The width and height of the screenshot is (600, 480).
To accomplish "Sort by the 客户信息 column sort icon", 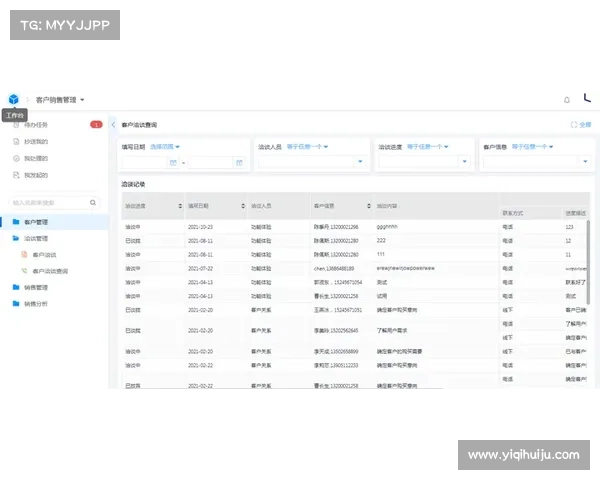I will coord(368,206).
